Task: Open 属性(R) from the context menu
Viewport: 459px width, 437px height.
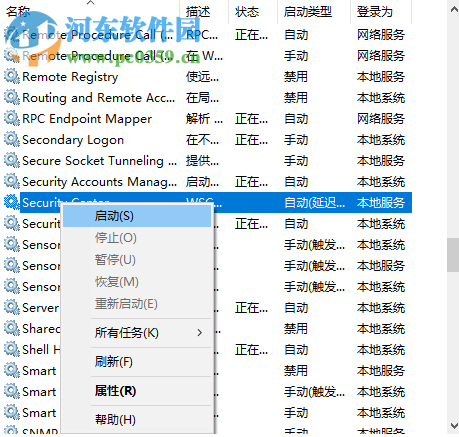Action: (137, 391)
